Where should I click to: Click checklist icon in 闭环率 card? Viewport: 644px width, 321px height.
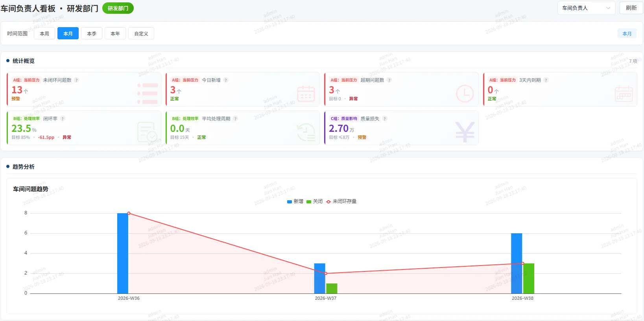pyautogui.click(x=147, y=132)
